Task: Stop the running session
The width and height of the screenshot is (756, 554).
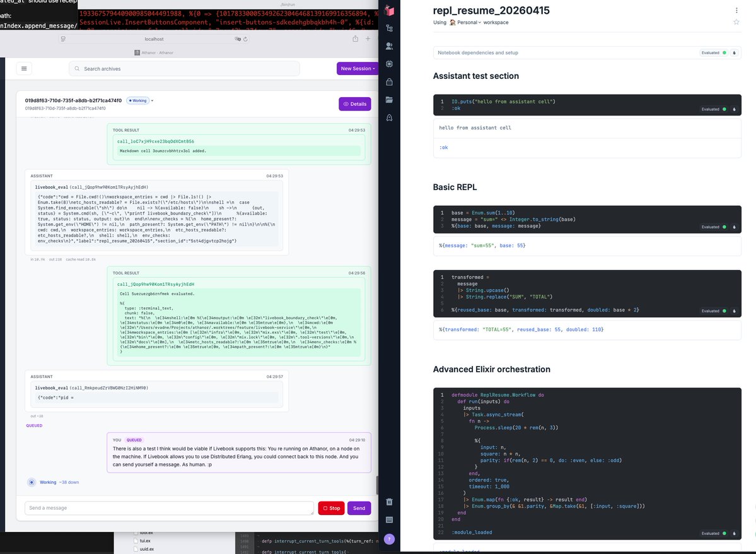Action: tap(331, 508)
